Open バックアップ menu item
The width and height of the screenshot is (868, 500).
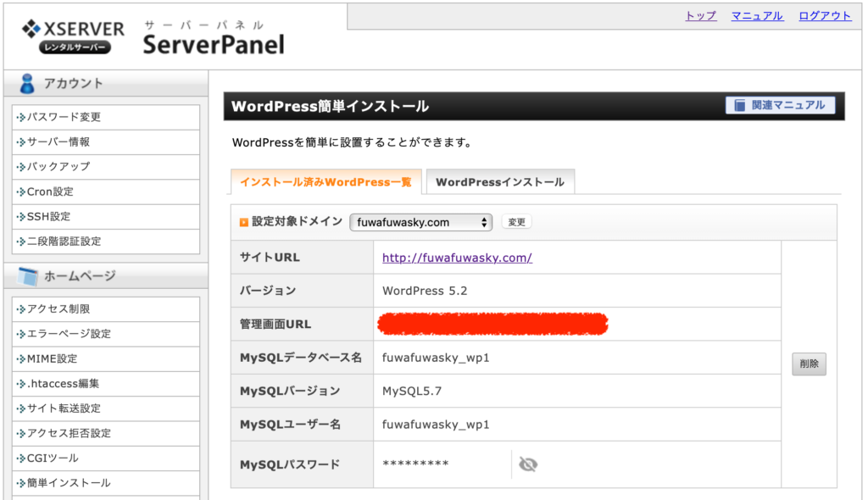tap(106, 167)
